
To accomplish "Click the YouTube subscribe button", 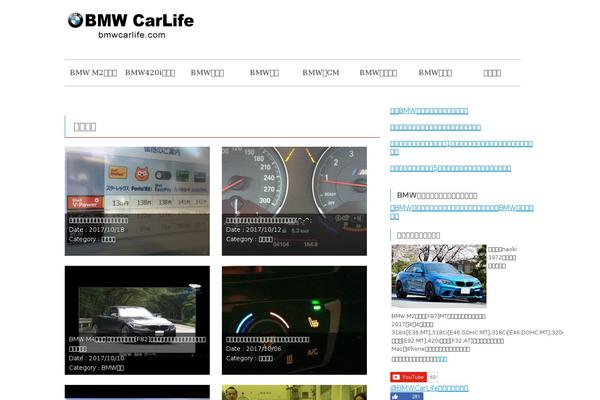I will pos(409,377).
